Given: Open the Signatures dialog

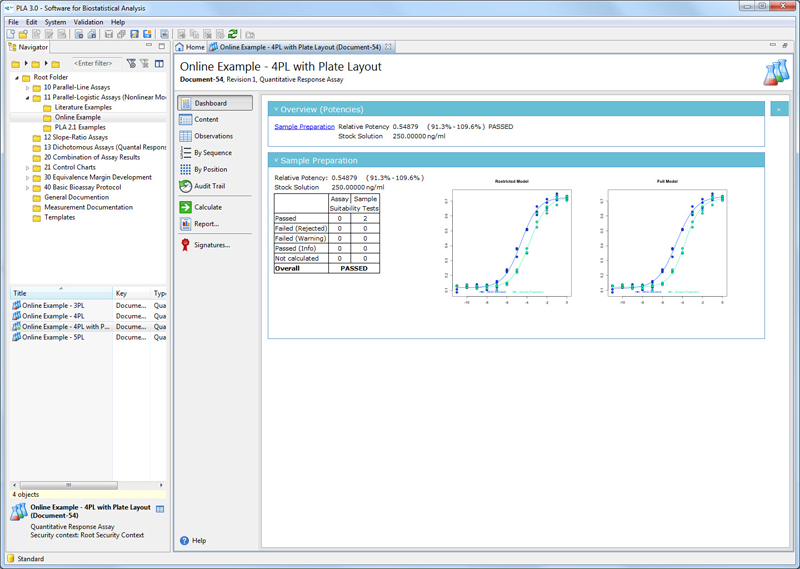Looking at the screenshot, I should [205, 245].
